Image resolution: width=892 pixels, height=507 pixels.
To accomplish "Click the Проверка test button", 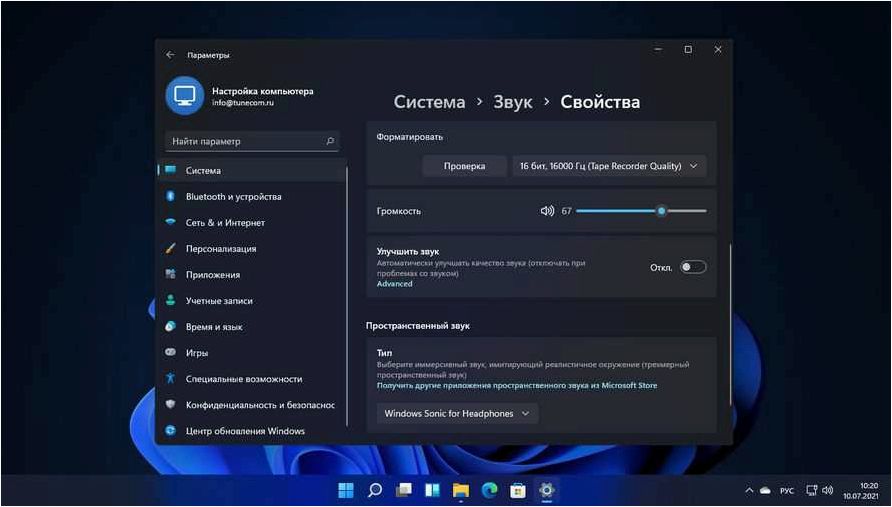I will click(x=464, y=166).
